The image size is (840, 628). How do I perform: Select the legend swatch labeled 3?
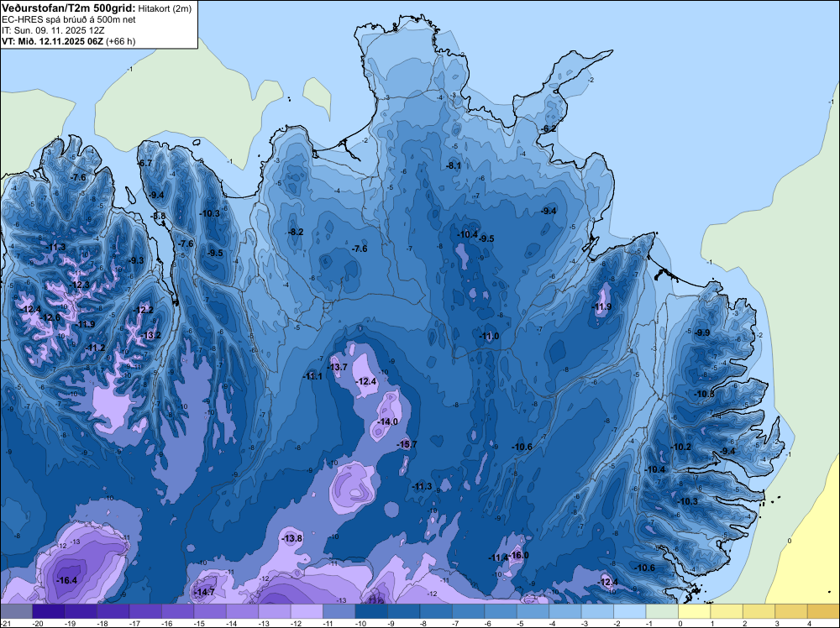(791, 611)
